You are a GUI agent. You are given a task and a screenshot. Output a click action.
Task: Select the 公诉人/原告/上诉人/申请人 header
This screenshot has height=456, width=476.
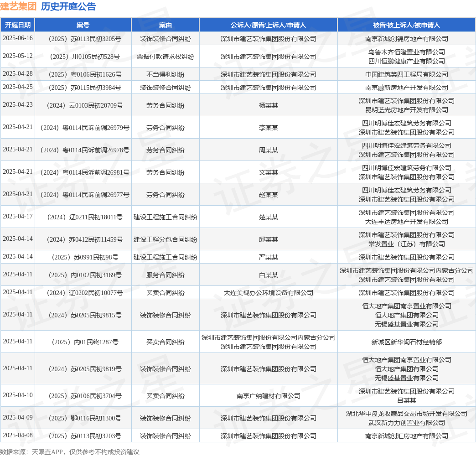point(269,25)
